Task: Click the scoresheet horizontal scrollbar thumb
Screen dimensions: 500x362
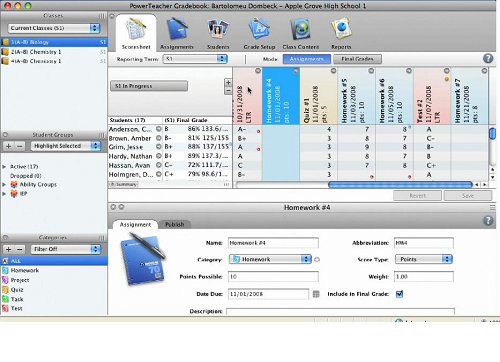Action: click(400, 184)
